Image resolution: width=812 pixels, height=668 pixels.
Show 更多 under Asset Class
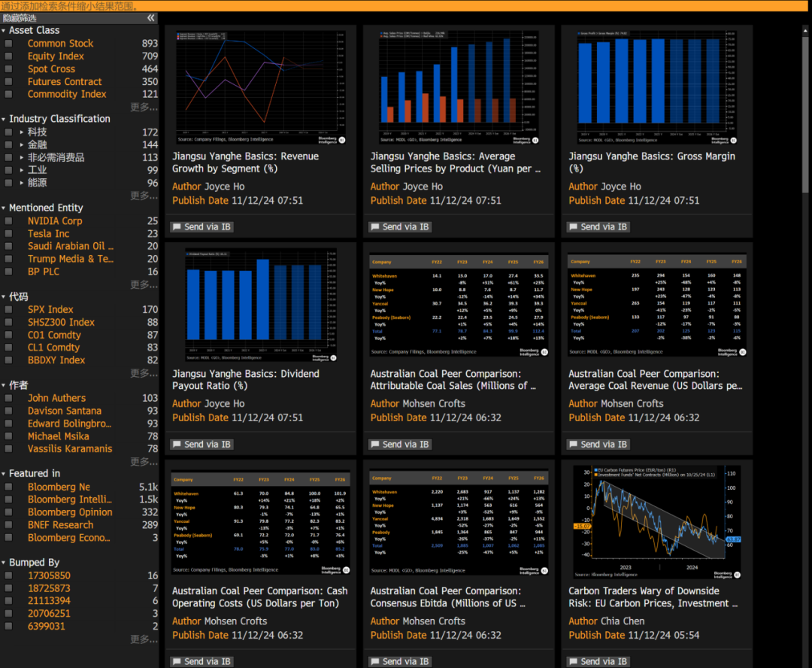(x=144, y=108)
